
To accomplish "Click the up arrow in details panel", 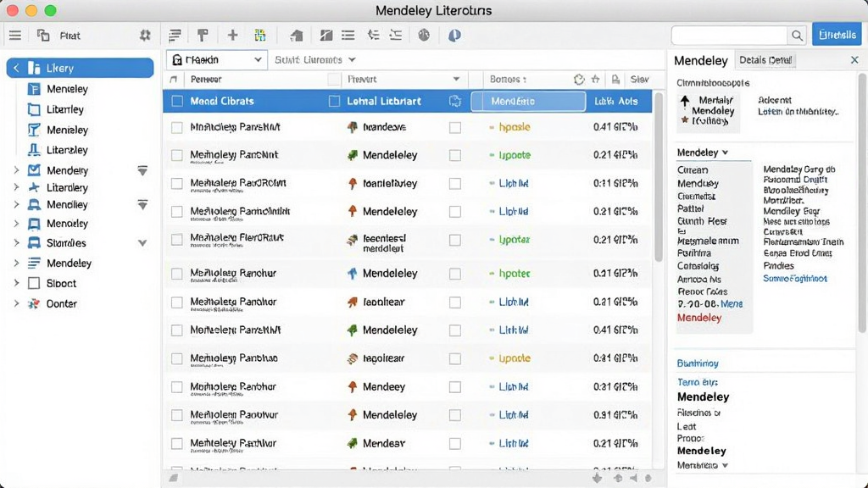I will (x=685, y=100).
